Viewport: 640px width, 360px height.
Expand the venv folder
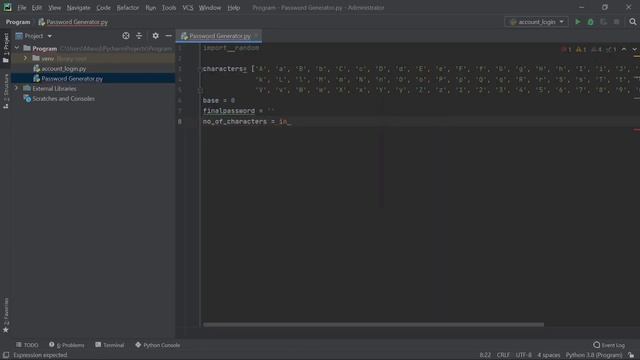25,58
